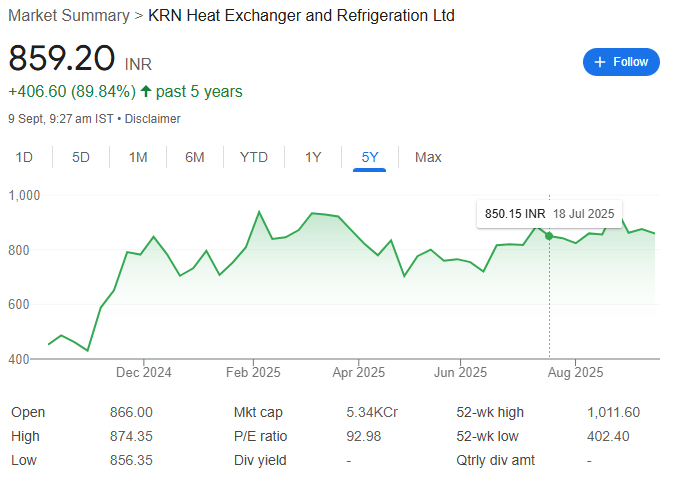Select the 5Y range tab

[370, 157]
